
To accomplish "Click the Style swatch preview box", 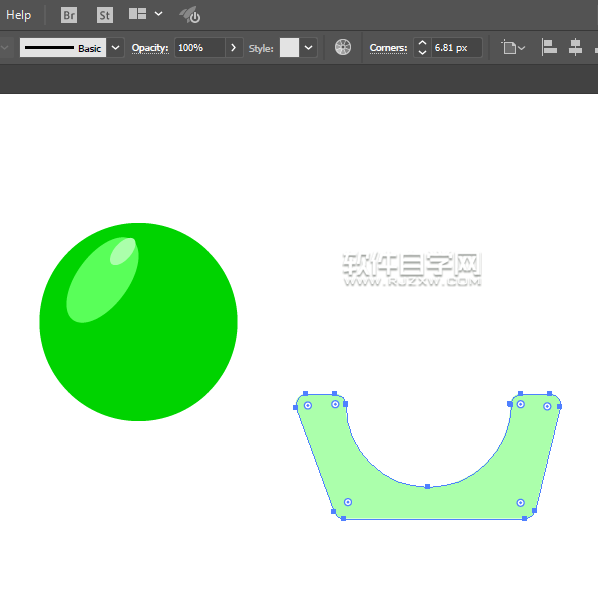I will tap(289, 47).
